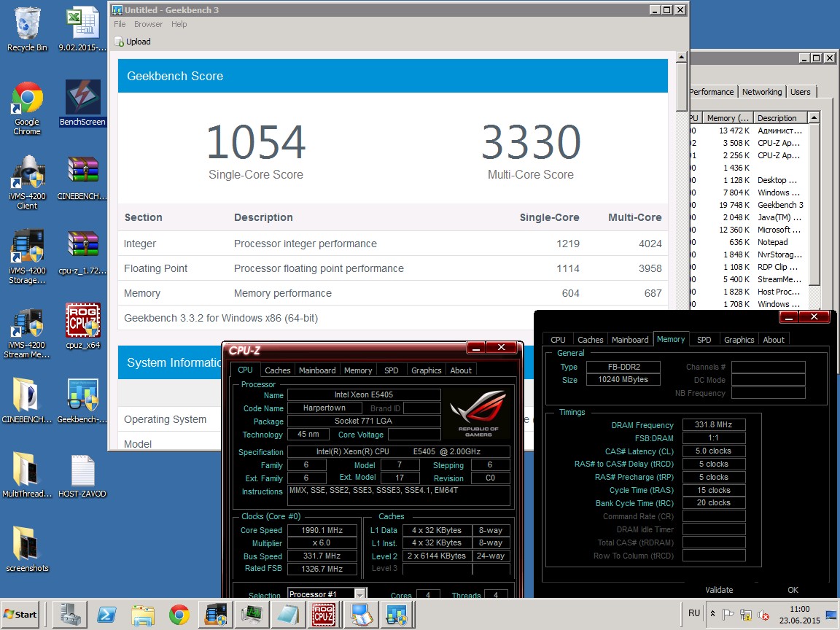Open the Recycle Bin desktop icon

click(27, 30)
